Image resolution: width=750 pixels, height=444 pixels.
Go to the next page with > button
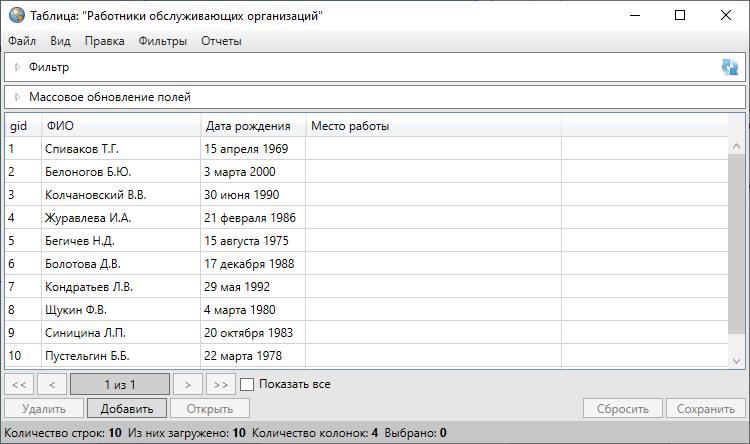(186, 384)
